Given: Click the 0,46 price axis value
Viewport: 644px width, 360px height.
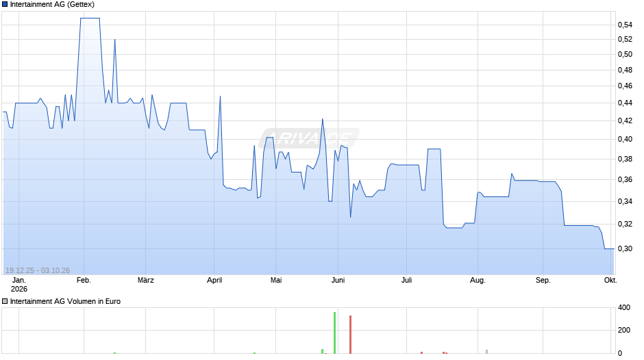Looking at the screenshot, I should click(x=625, y=86).
